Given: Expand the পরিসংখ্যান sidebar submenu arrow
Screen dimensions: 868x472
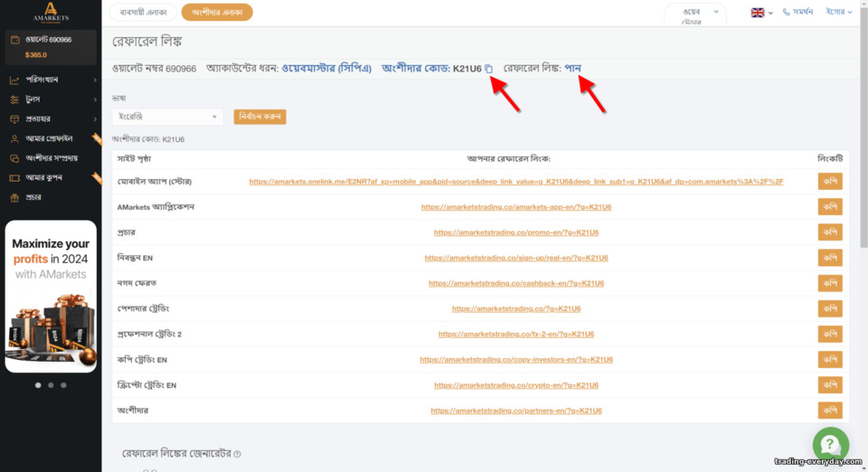Looking at the screenshot, I should [x=95, y=80].
